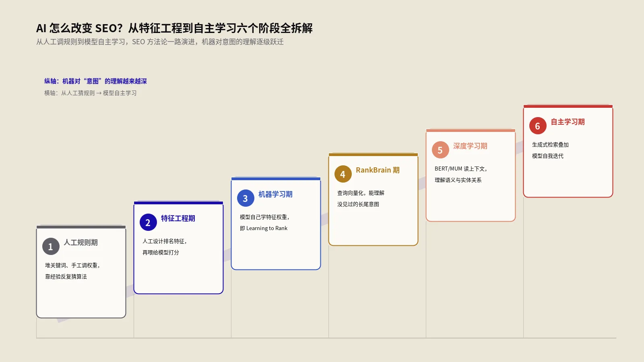The image size is (644, 362).
Task: Click the line 即 Learning to Rank
Action: [264, 228]
